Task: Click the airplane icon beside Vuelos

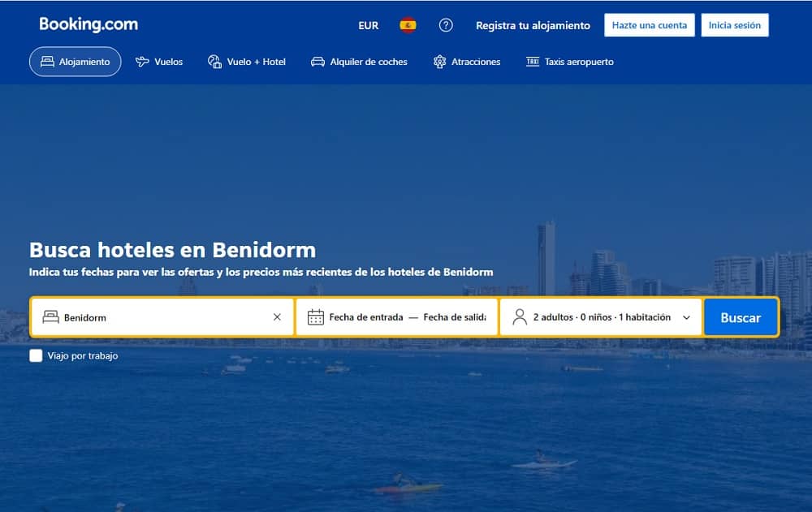Action: [x=142, y=62]
